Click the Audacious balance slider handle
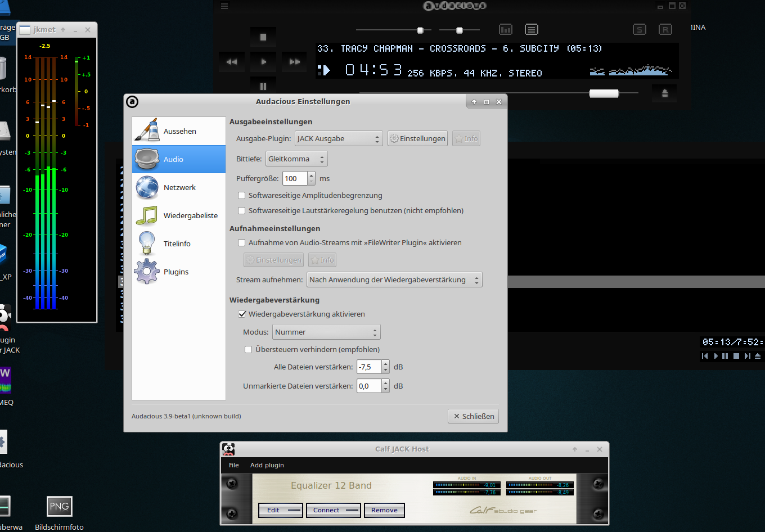The width and height of the screenshot is (765, 532). click(x=460, y=30)
